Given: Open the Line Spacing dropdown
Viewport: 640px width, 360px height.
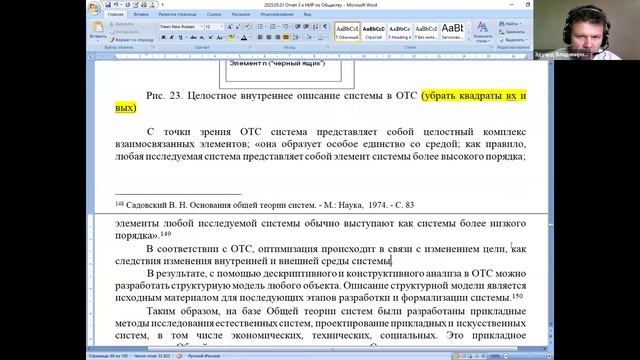Looking at the screenshot, I should tap(297, 37).
